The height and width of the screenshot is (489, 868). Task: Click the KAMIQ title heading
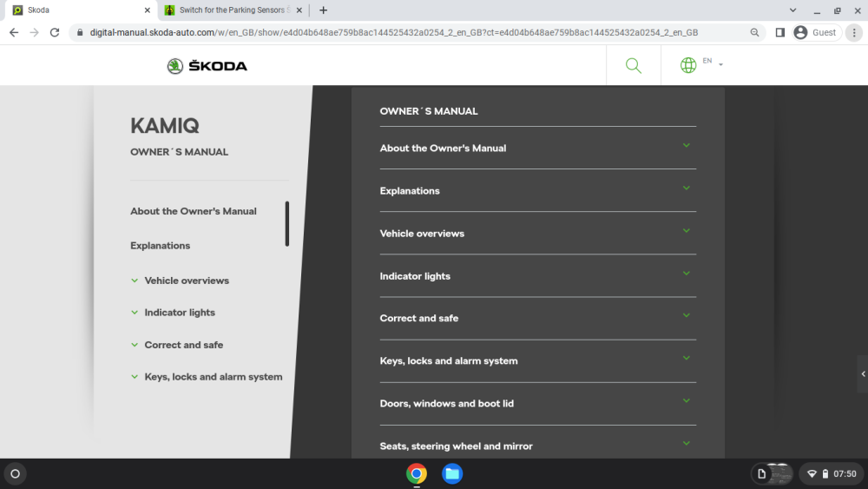164,126
